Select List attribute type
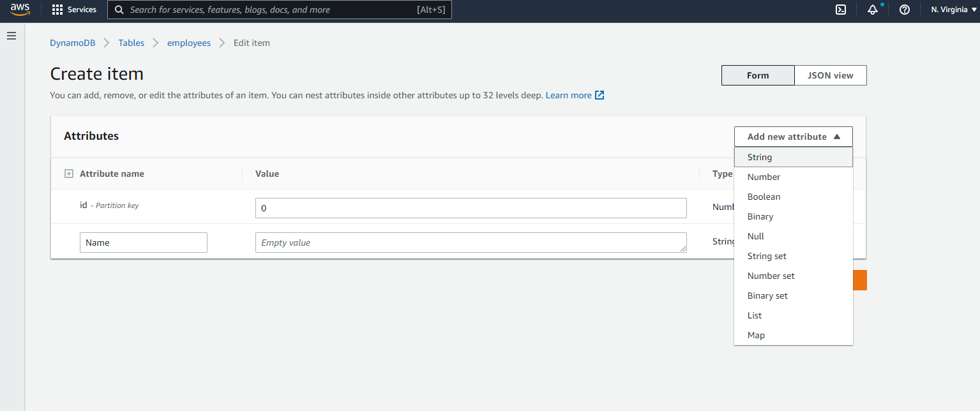The image size is (980, 411). point(794,315)
